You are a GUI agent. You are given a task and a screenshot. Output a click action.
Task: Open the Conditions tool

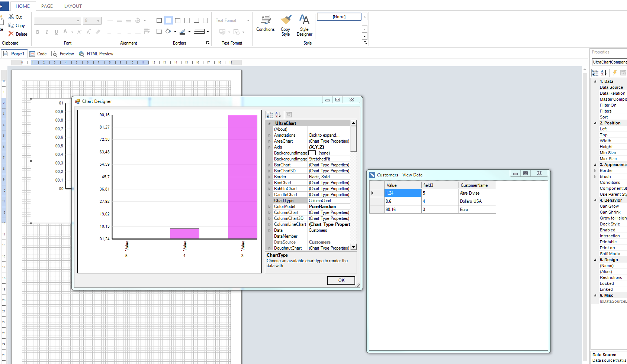(266, 23)
